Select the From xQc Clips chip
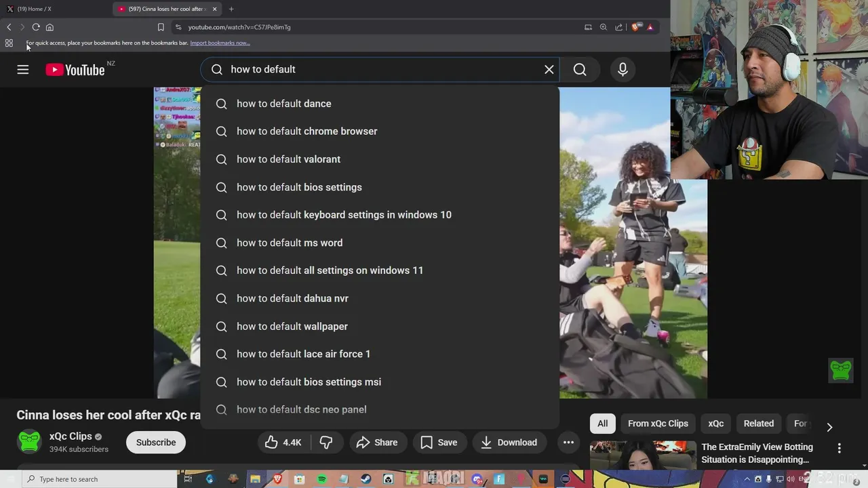 coord(658,424)
